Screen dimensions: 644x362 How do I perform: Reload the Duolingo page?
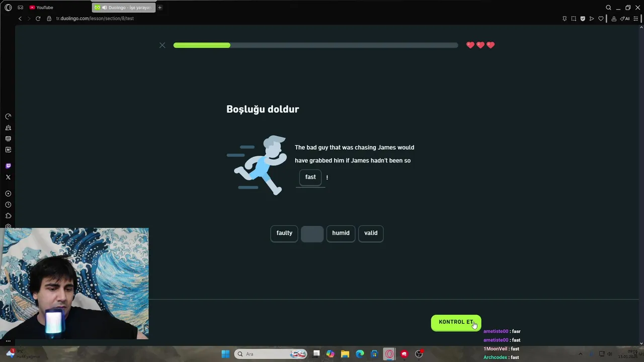coord(38,19)
